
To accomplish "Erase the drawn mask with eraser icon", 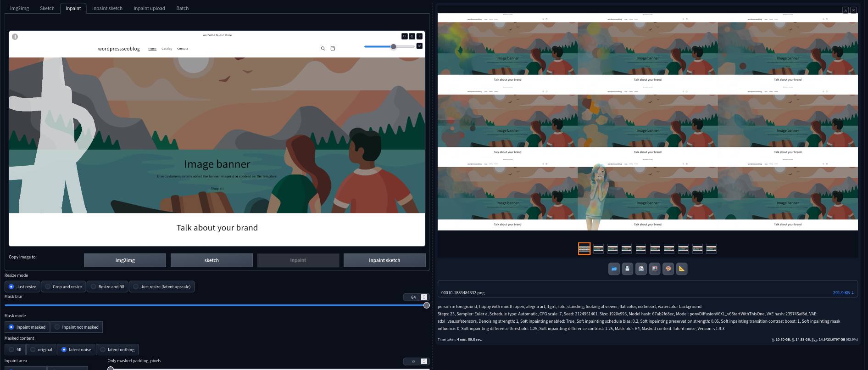I will click(412, 36).
